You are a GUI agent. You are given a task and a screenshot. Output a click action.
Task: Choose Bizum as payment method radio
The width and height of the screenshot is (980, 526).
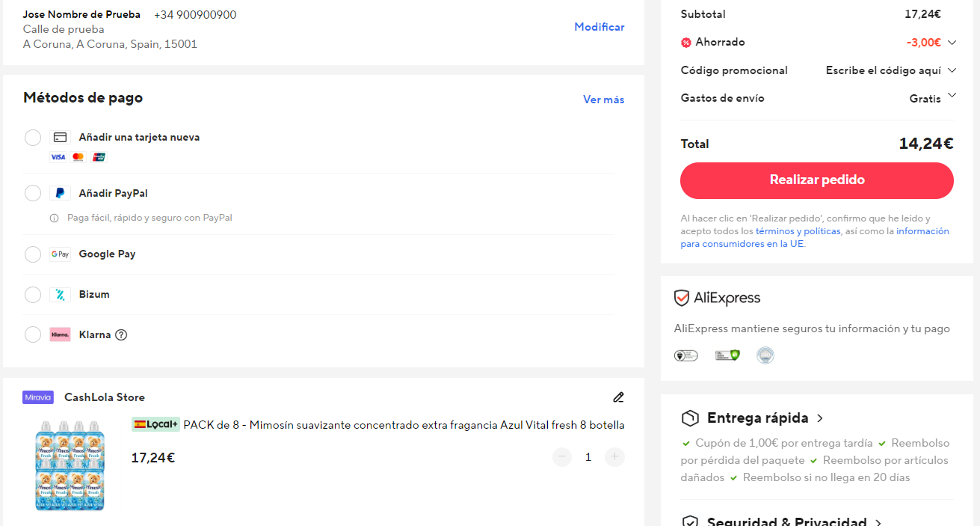click(33, 295)
